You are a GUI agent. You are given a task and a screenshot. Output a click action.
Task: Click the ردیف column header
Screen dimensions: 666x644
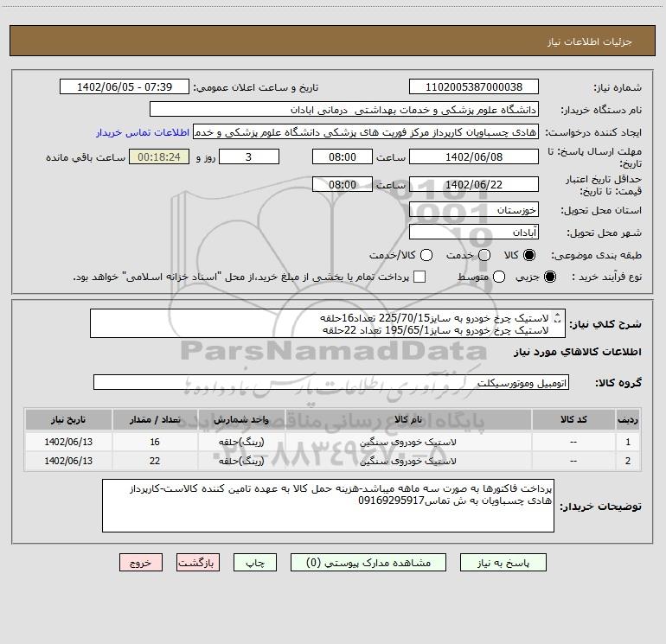click(628, 419)
